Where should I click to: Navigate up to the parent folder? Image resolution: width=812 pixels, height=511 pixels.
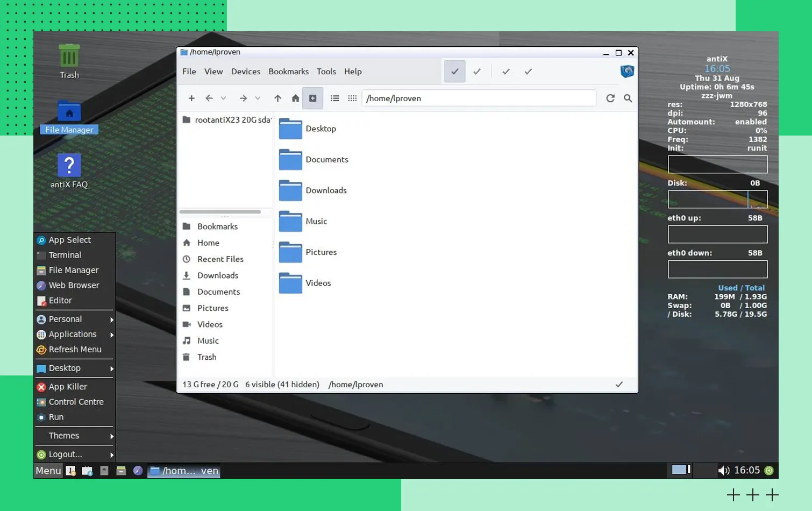point(277,98)
